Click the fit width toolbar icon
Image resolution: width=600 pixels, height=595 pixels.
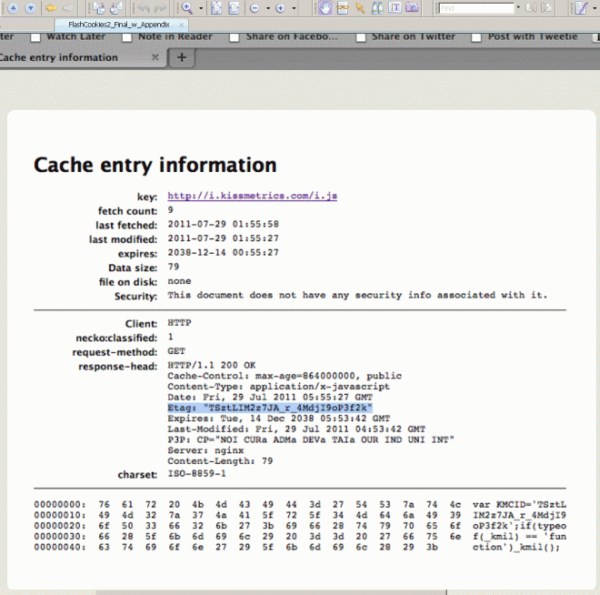234,8
